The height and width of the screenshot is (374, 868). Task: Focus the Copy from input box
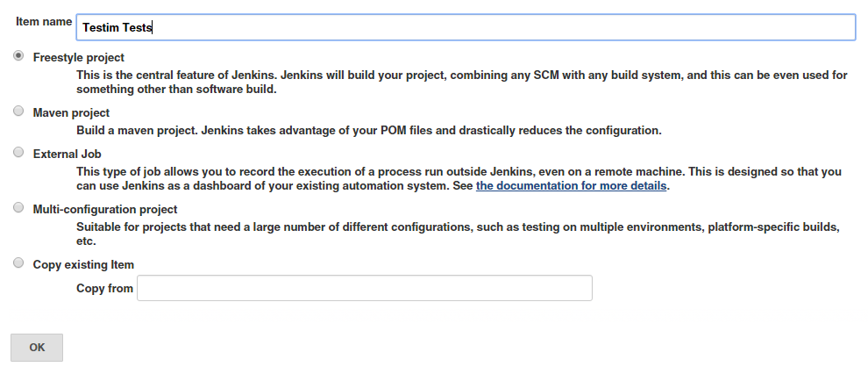tap(365, 288)
